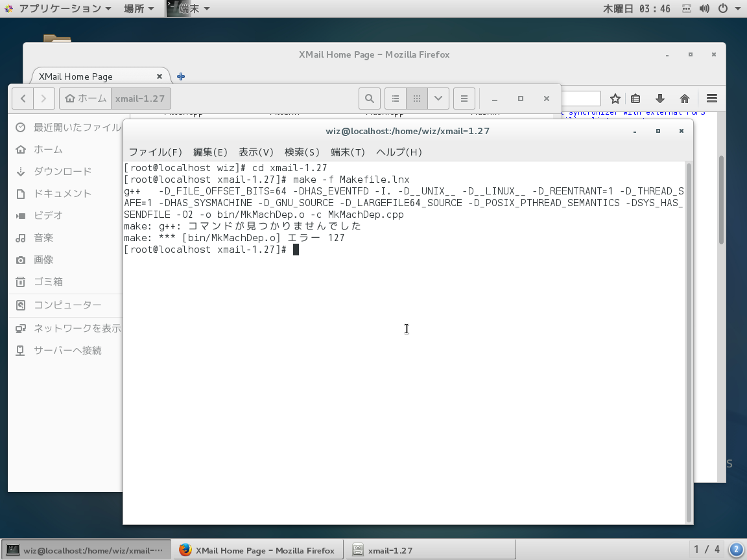Image resolution: width=747 pixels, height=560 pixels.
Task: Click the notification badge showing 2
Action: tap(736, 550)
